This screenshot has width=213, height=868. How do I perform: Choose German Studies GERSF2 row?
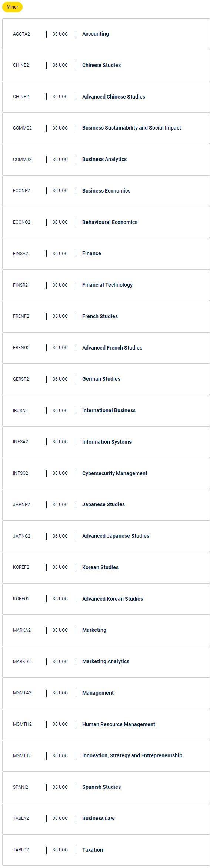106,379
